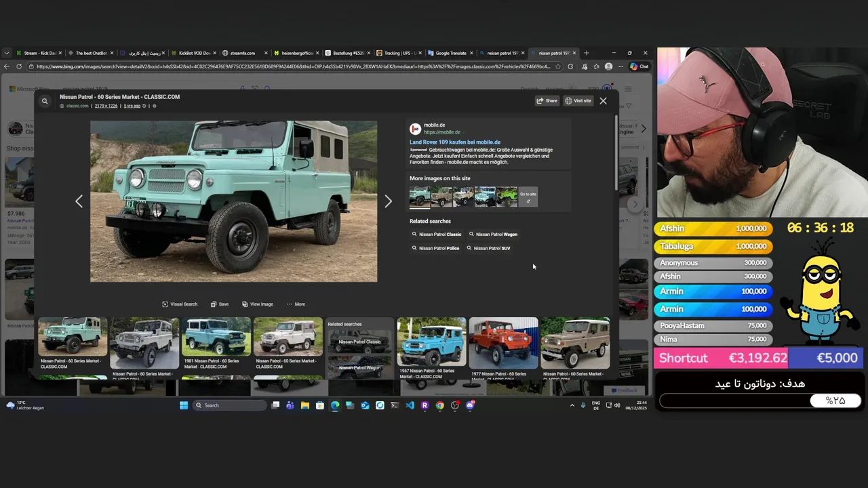Viewport: 868px width, 488px height.
Task: Go back in browser history
Action: [x=7, y=66]
